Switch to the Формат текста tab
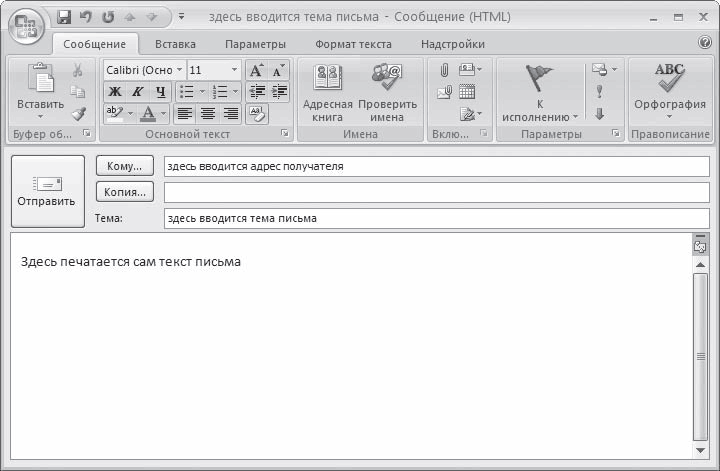Screen dimensions: 720x471 coord(353,44)
